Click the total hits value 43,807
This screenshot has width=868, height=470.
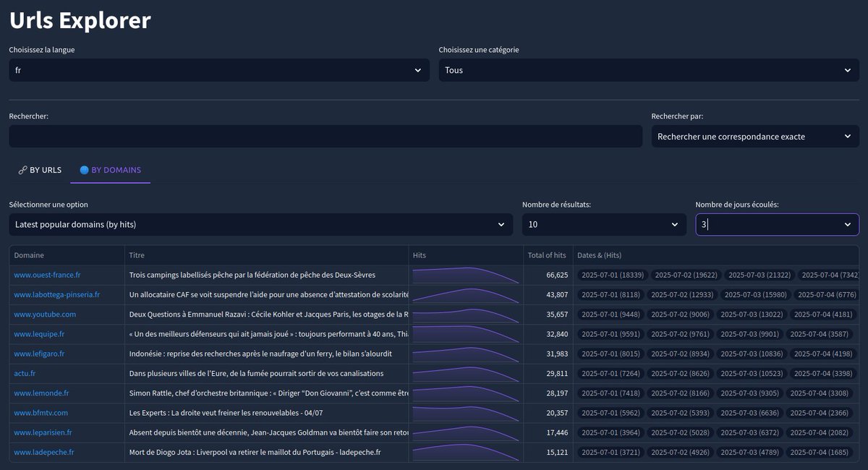pyautogui.click(x=557, y=294)
